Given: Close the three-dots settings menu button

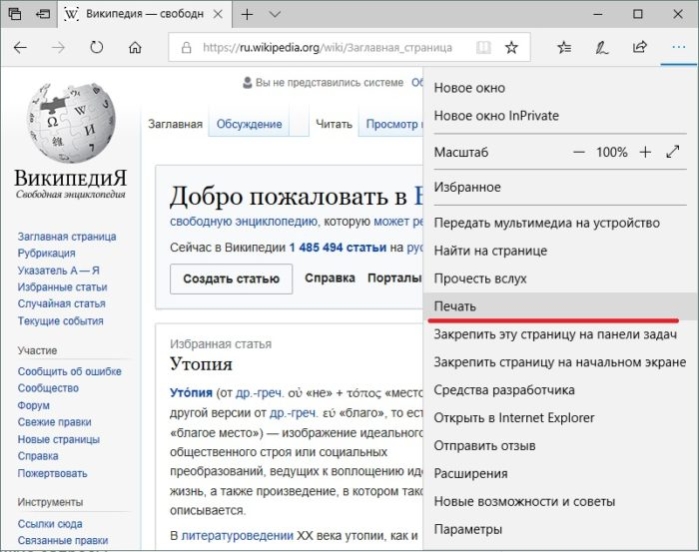Looking at the screenshot, I should [678, 47].
